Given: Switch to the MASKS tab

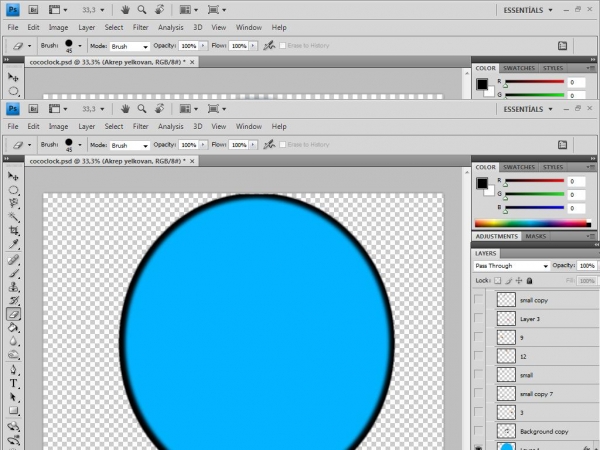Looking at the screenshot, I should click(536, 236).
